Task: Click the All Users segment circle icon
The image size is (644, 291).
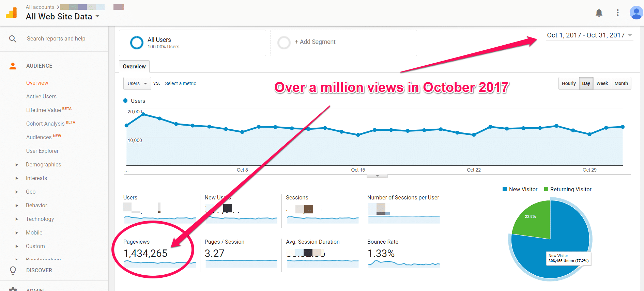Action: [137, 43]
